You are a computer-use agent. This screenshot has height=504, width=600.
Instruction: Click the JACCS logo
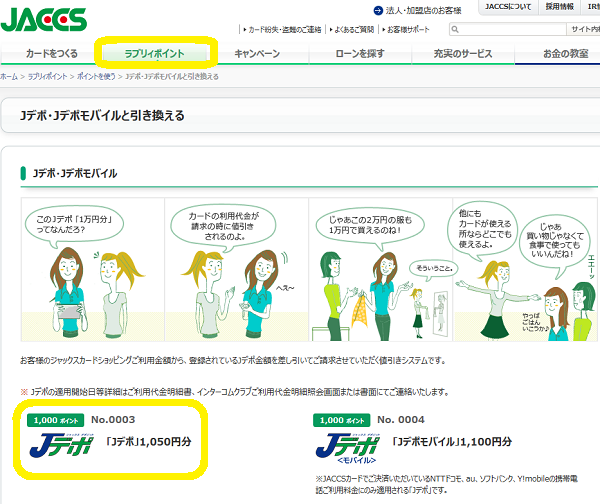[44, 20]
